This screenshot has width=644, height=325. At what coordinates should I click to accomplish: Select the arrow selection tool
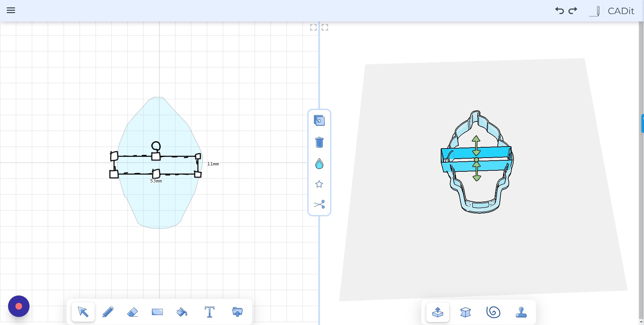(x=83, y=312)
